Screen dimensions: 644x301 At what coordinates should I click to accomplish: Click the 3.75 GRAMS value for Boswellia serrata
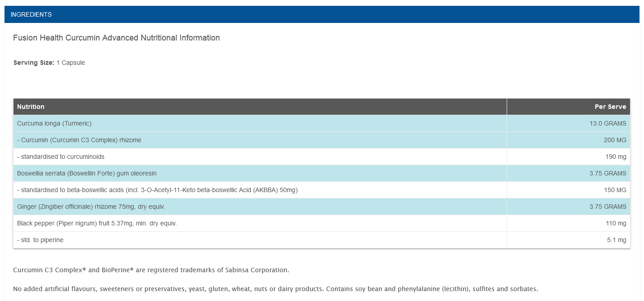tap(608, 173)
